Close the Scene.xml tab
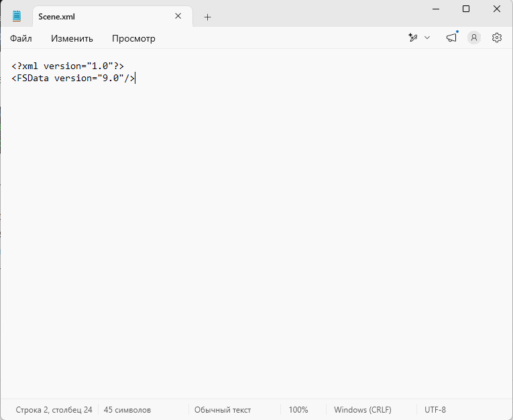Image resolution: width=513 pixels, height=420 pixels. coord(178,16)
